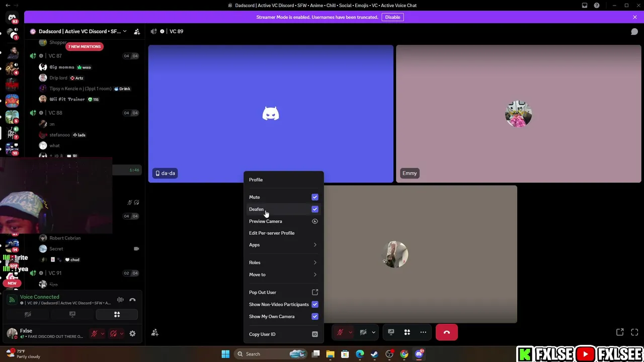Disconnect using voice panel hang-up icon
Image resolution: width=644 pixels, height=362 pixels.
point(132,300)
